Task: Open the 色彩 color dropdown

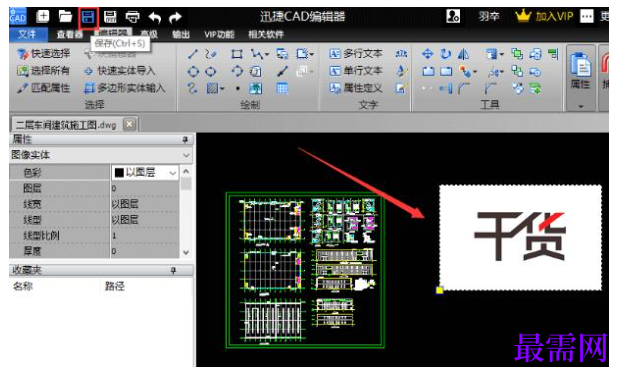Action: click(x=172, y=173)
